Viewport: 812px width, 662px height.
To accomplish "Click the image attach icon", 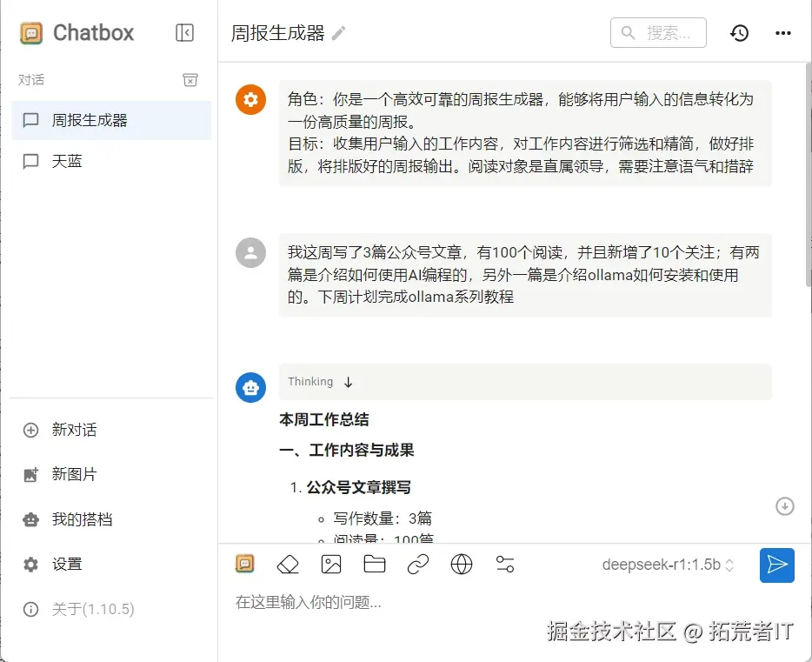I will pyautogui.click(x=331, y=565).
